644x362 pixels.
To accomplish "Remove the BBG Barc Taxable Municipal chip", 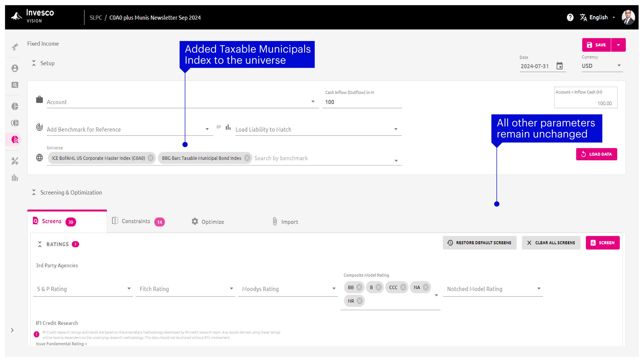I will click(x=247, y=158).
